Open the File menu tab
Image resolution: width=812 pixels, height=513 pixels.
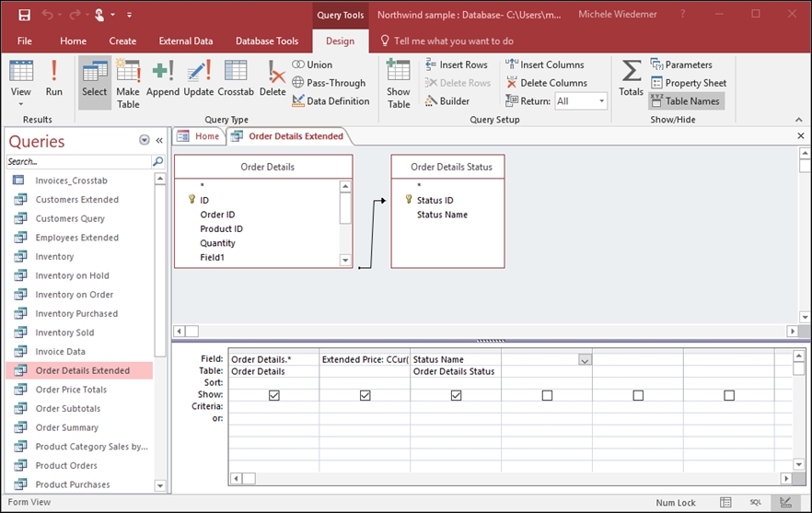(24, 41)
